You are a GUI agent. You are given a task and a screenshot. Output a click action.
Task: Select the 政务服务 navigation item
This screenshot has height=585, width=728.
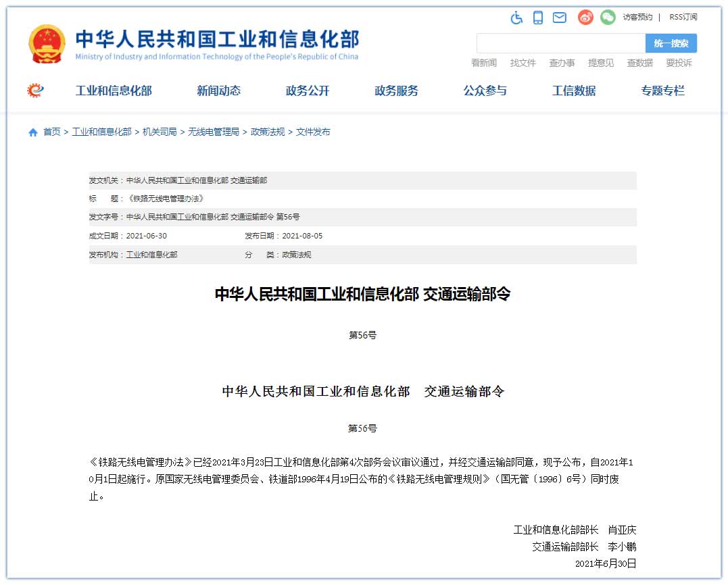[396, 91]
